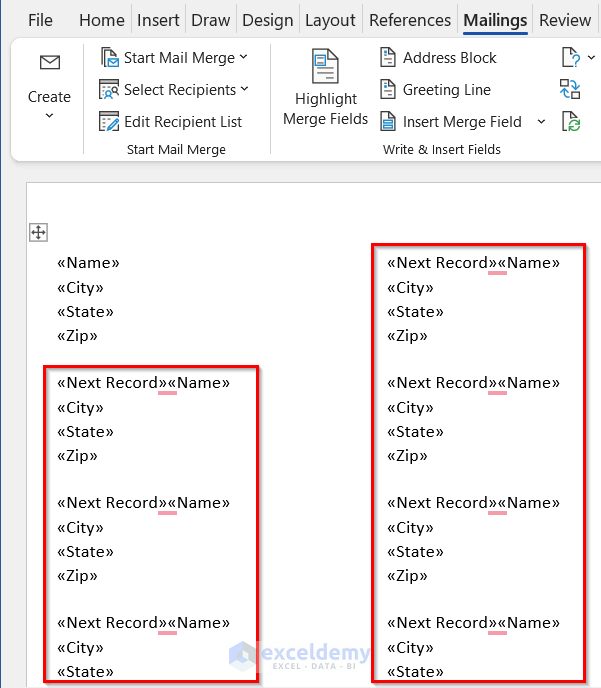Expand the Create dropdown chevron
601x688 pixels.
click(x=49, y=116)
